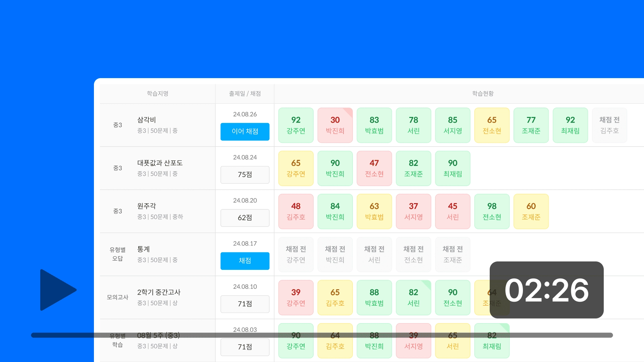Open the 62점 score box
644x362 pixels.
(245, 218)
